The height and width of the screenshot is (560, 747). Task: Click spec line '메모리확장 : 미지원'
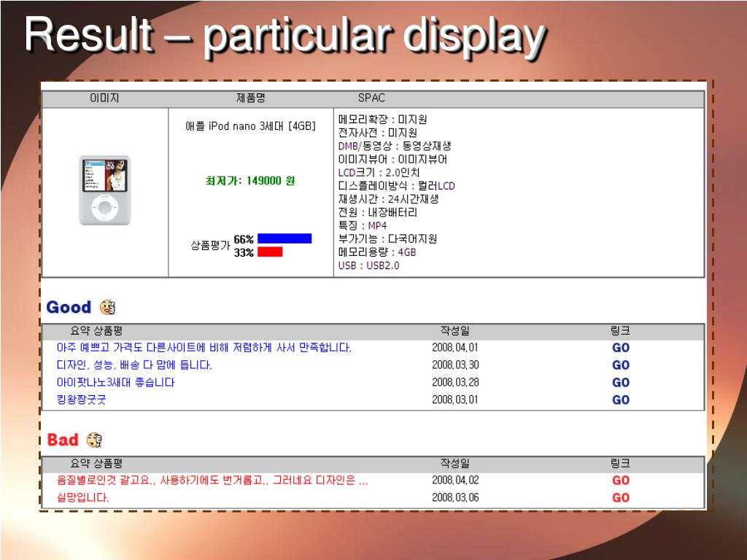[382, 120]
